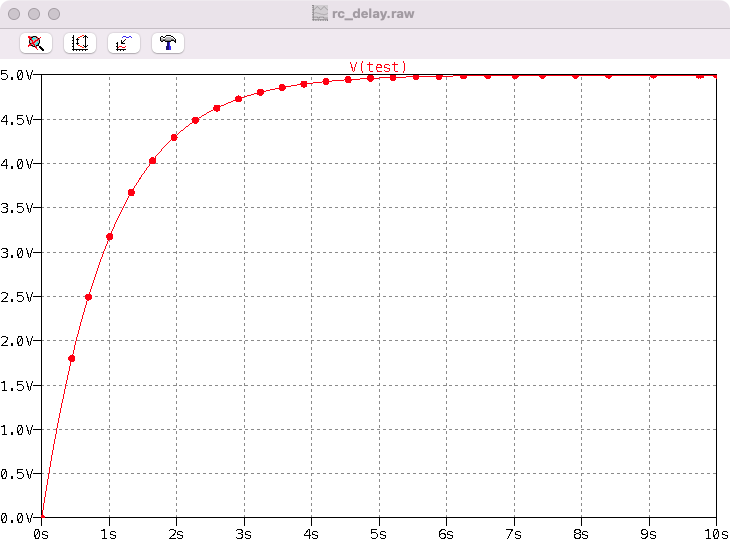Click the 7s time axis label
The height and width of the screenshot is (542, 730).
[514, 534]
